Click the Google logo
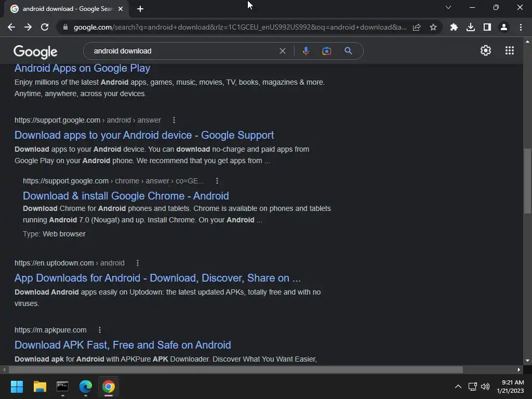The height and width of the screenshot is (399, 532). tap(35, 51)
